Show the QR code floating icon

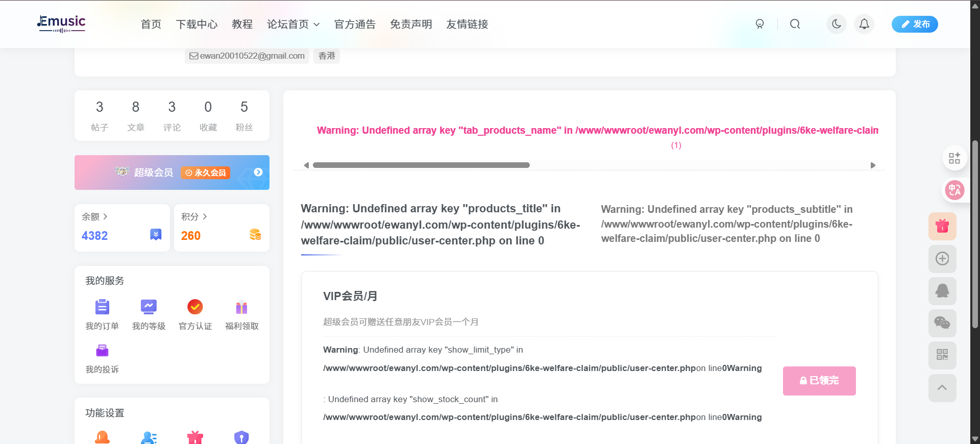click(942, 355)
